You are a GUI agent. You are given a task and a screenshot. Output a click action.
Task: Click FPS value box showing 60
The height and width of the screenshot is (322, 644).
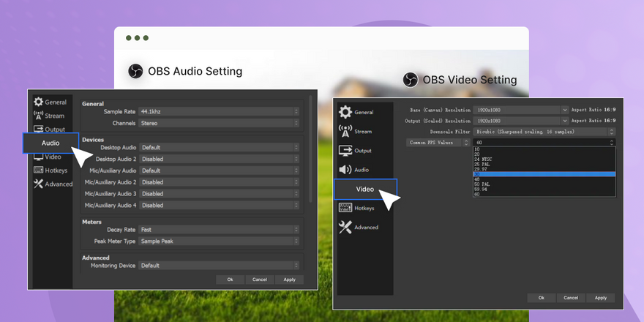point(544,143)
